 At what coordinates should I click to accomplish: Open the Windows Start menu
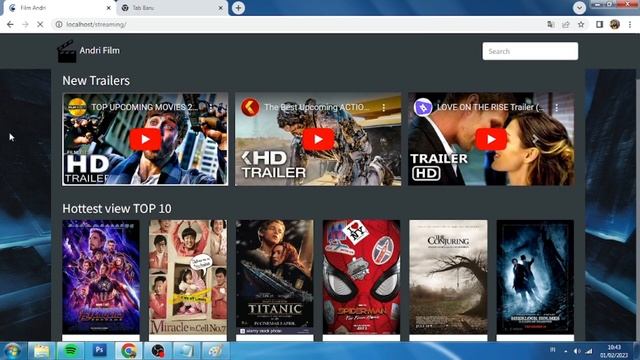click(12, 351)
